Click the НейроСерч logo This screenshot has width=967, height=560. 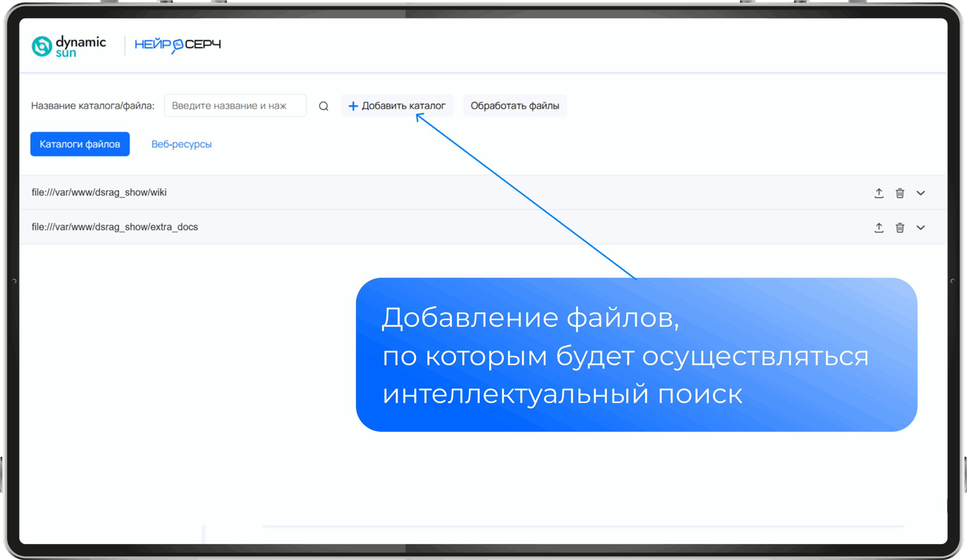pos(178,45)
